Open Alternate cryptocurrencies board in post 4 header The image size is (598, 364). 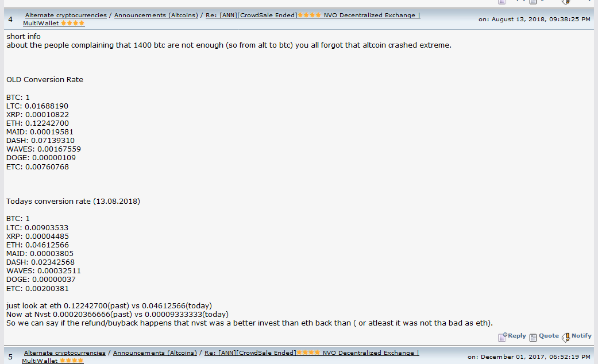66,16
